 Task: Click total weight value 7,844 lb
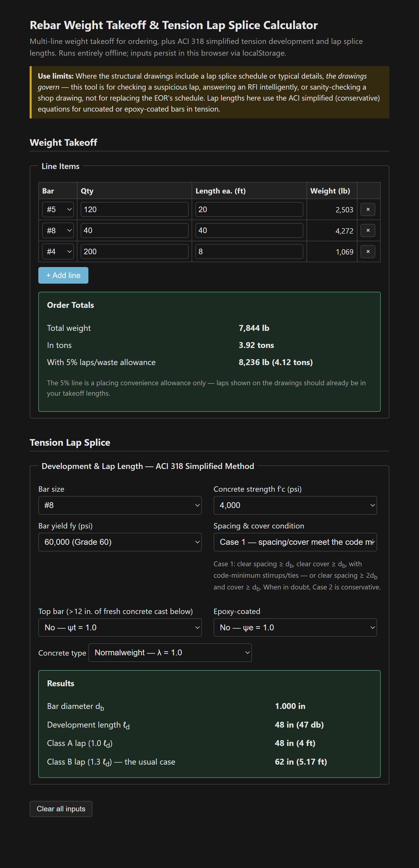pos(254,328)
